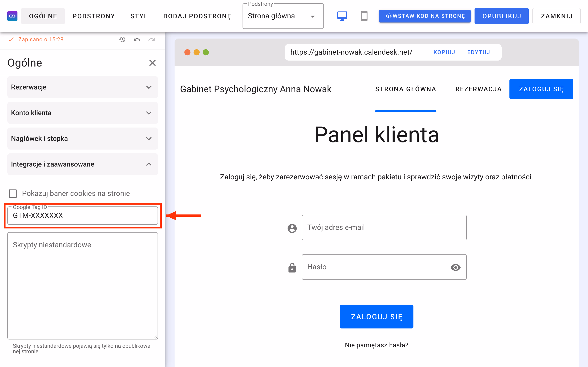Expand the Konto klienta section

click(x=83, y=113)
